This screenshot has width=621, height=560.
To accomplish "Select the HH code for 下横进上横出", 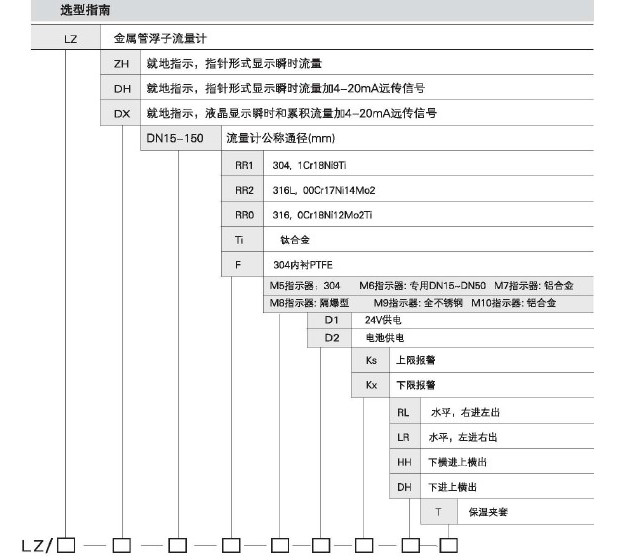I will pos(404,461).
